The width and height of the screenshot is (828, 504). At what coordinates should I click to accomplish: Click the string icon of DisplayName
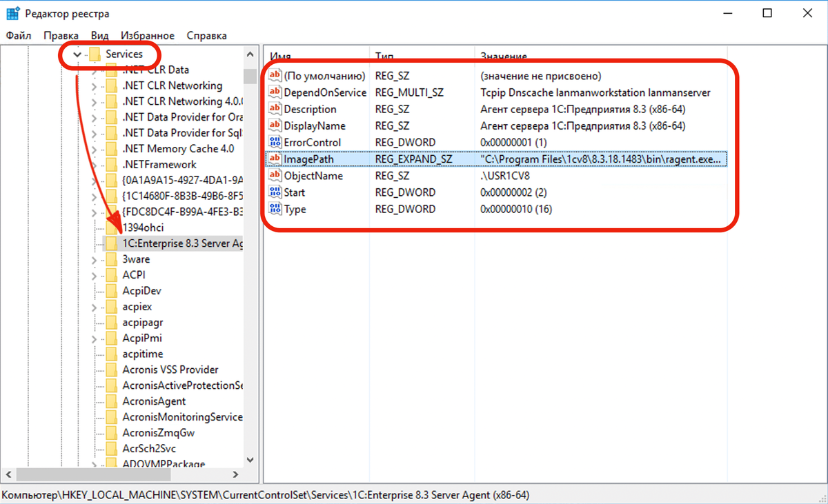[x=275, y=125]
